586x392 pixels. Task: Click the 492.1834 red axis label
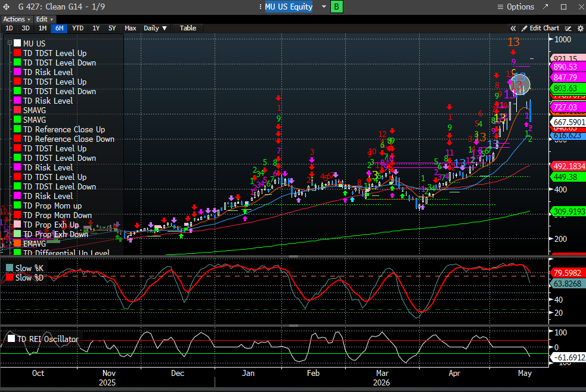pyautogui.click(x=569, y=166)
